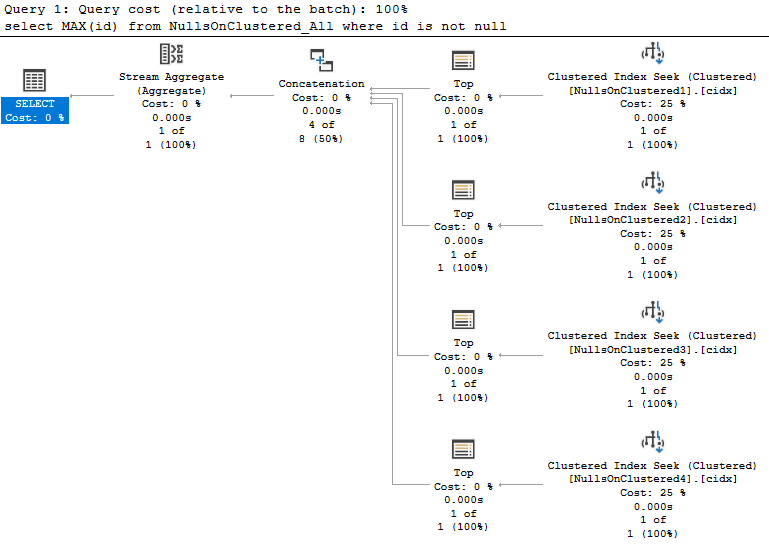
Task: Select the SELECT result operator icon
Action: click(34, 82)
